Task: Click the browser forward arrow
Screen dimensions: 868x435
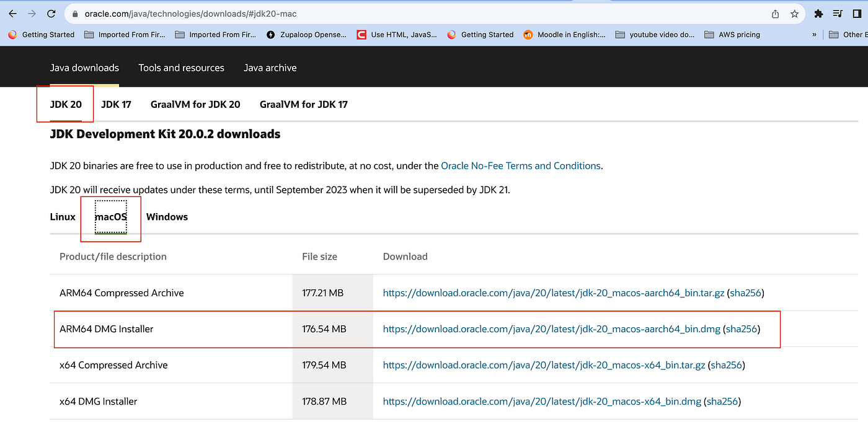Action: pos(32,14)
